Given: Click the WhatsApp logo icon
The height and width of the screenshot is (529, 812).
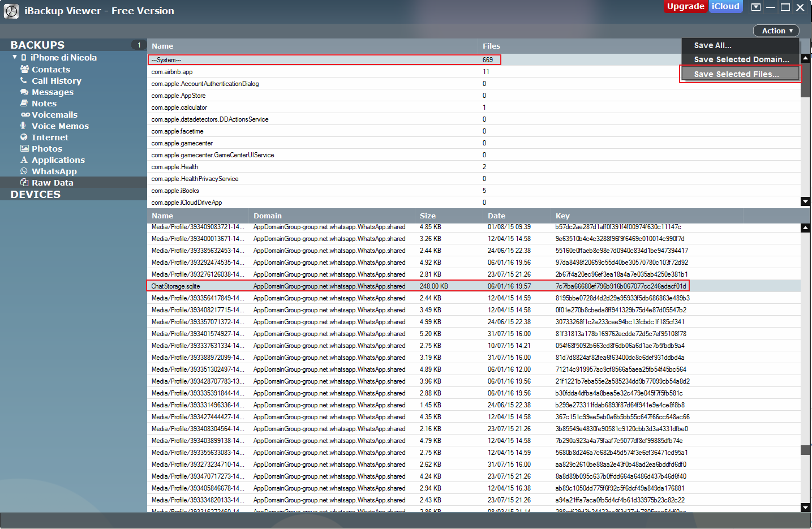Looking at the screenshot, I should point(24,171).
